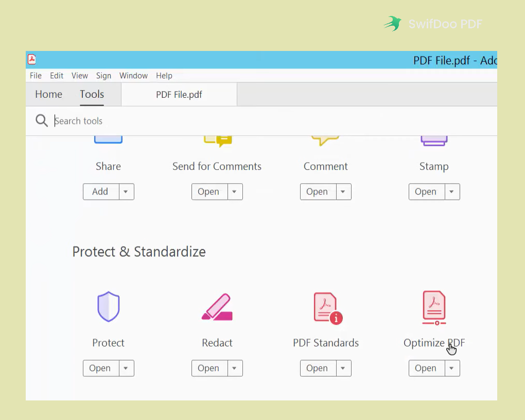
Task: Expand the Stamp Open dropdown arrow
Action: [452, 191]
